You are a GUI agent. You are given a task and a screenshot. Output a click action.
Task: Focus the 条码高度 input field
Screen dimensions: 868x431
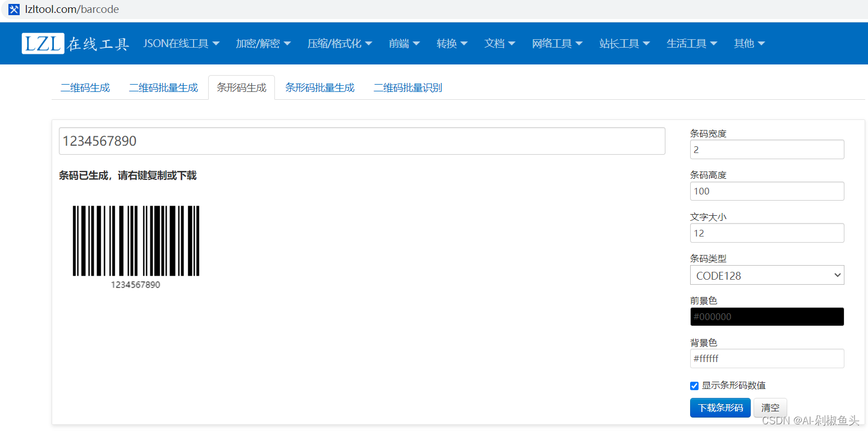(x=767, y=191)
